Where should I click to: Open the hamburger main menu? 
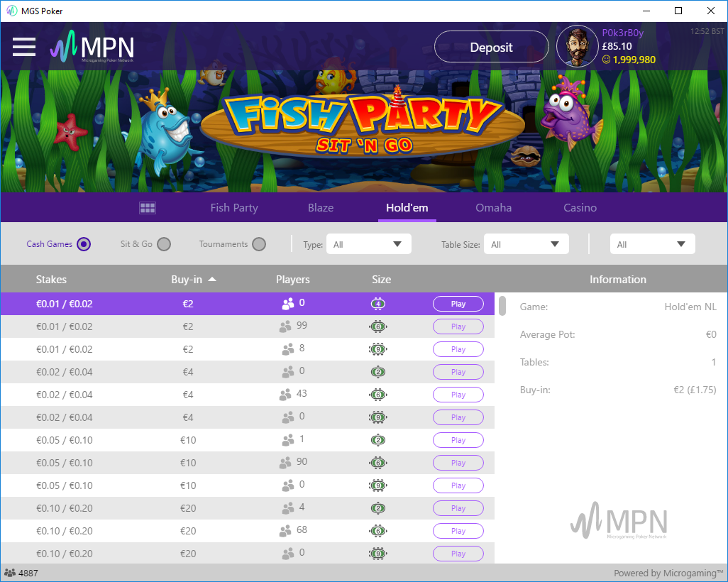tap(24, 47)
